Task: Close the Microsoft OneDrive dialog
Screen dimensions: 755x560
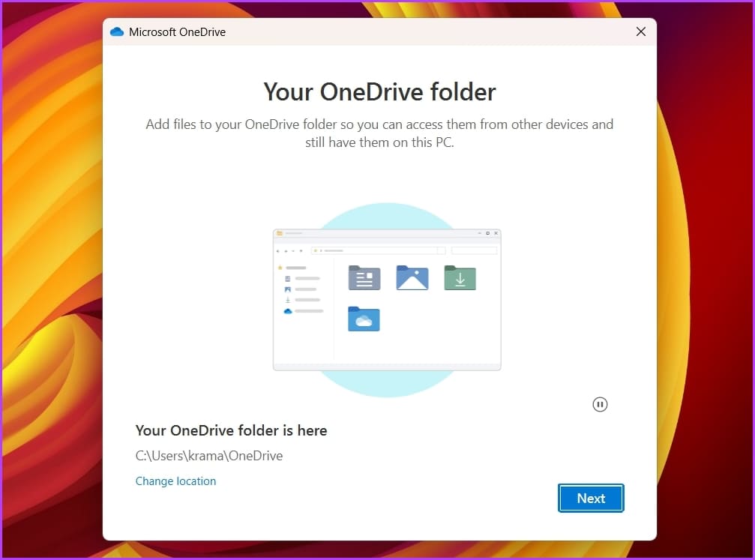Action: point(641,31)
